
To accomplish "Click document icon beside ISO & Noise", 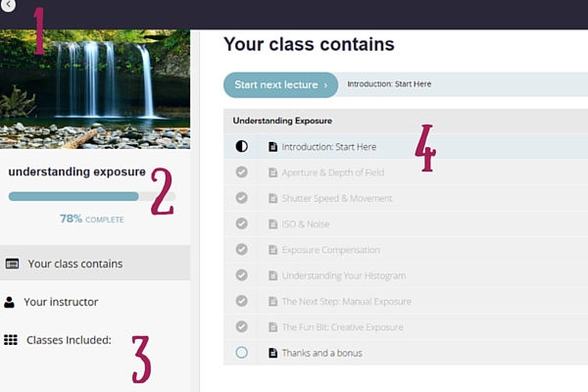I will click(x=273, y=224).
